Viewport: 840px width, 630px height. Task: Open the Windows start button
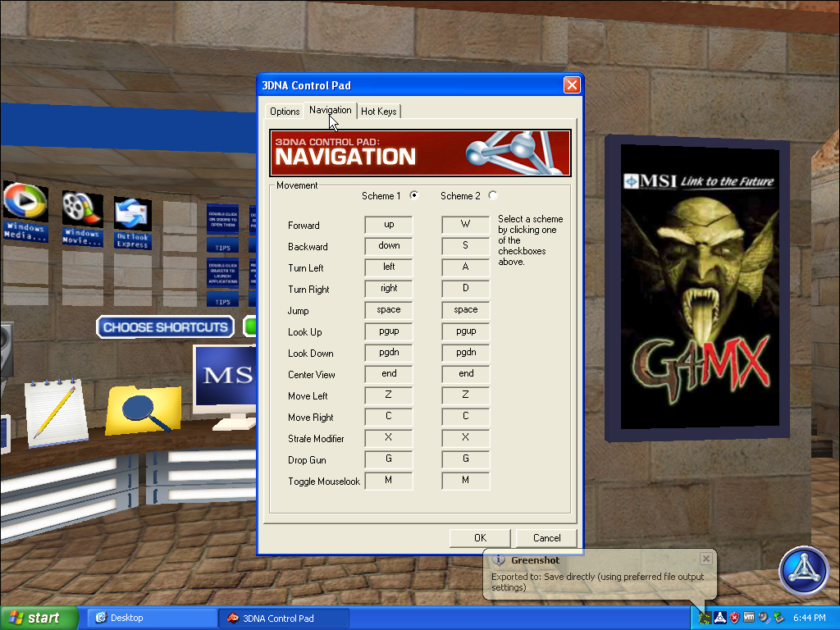38,619
